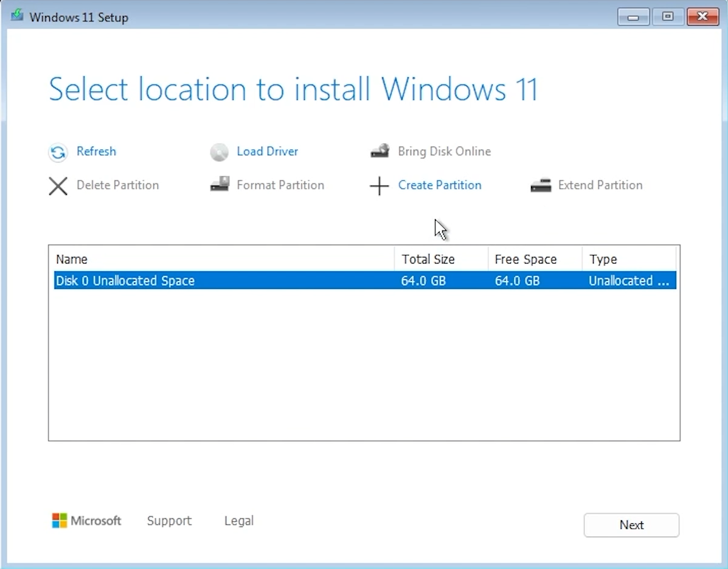Click the Load Driver disc icon
Image resolution: width=728 pixels, height=569 pixels.
(219, 152)
